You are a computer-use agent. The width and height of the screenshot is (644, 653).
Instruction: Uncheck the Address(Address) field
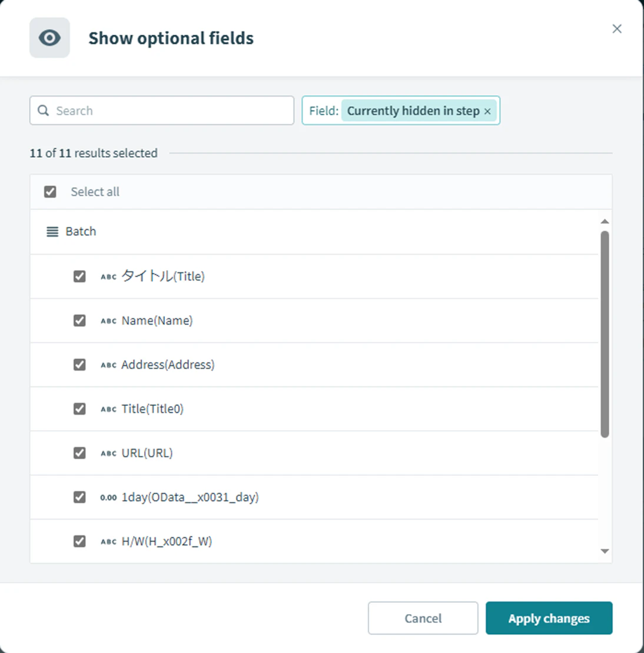coord(79,365)
